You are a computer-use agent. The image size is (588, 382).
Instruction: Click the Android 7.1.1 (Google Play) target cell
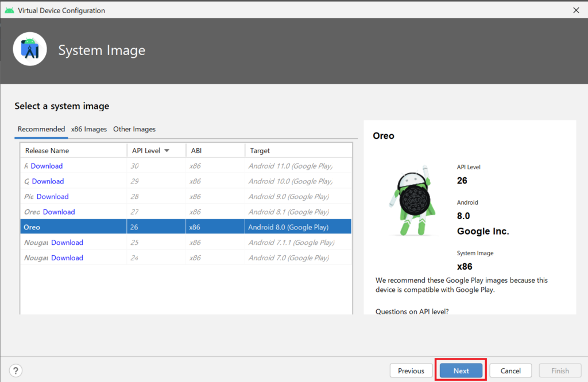point(298,243)
